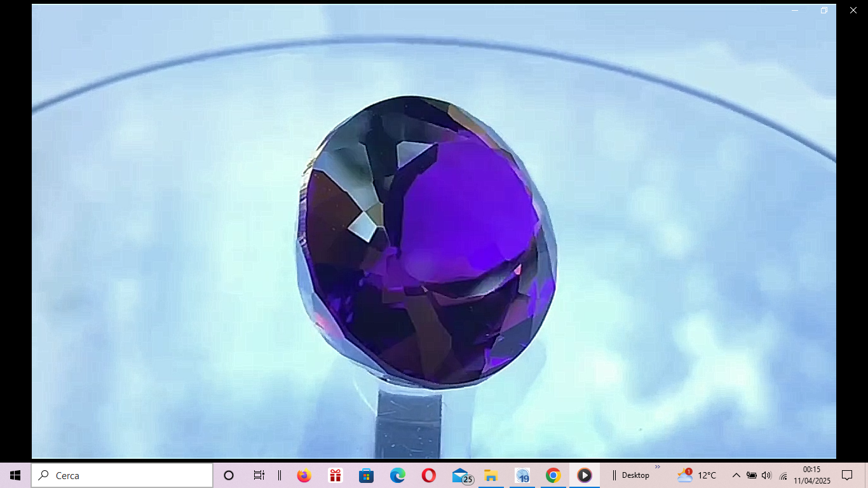Image resolution: width=868 pixels, height=488 pixels.
Task: Click the Cortana circle icon
Action: (x=229, y=475)
